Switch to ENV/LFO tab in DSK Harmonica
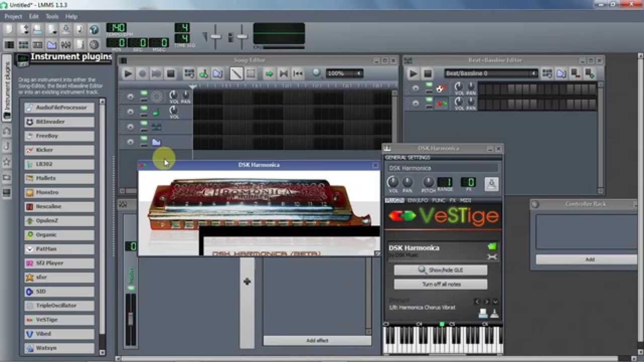 pyautogui.click(x=418, y=200)
